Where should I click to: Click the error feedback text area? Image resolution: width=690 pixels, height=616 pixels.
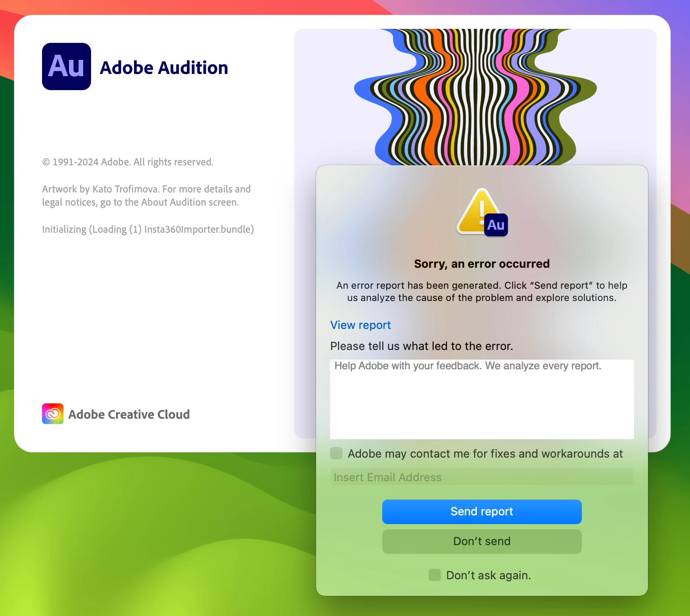482,399
